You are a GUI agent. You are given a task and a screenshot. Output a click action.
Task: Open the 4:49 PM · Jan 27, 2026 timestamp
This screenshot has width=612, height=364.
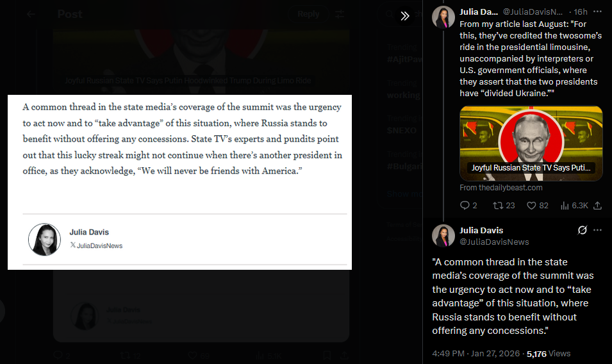coord(476,354)
